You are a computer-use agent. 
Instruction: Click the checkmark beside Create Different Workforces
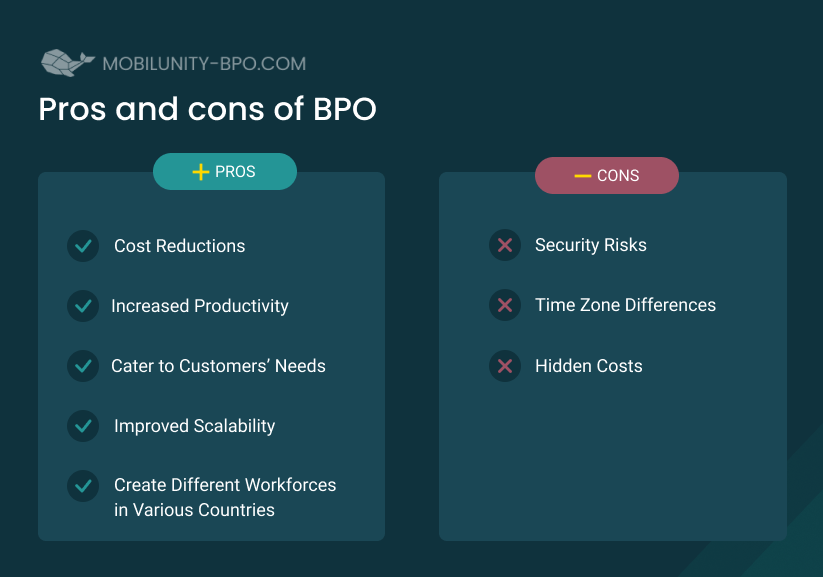[x=83, y=486]
